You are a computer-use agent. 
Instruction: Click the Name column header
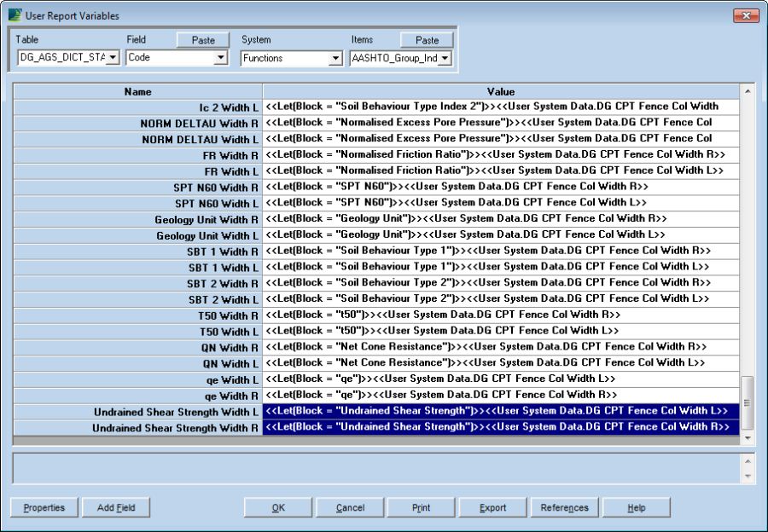137,91
